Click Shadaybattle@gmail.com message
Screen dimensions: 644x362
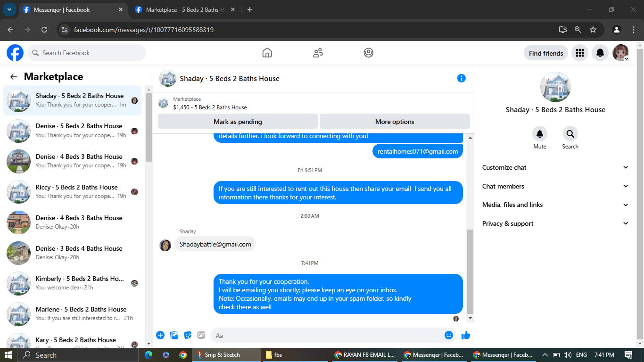(x=215, y=244)
